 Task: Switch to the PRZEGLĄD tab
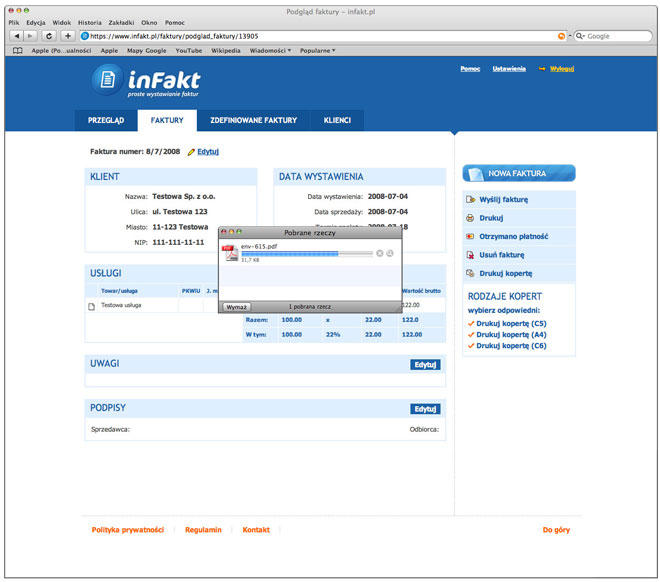(x=106, y=120)
